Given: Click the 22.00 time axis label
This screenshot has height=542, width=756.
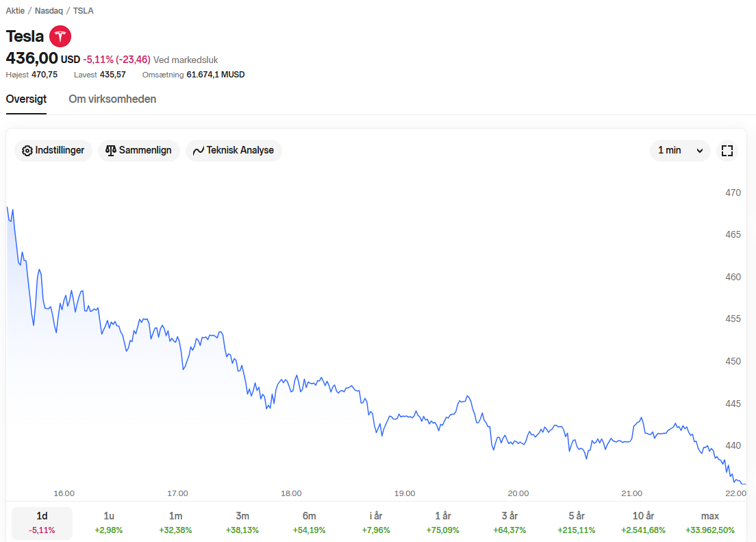Looking at the screenshot, I should click(x=735, y=493).
